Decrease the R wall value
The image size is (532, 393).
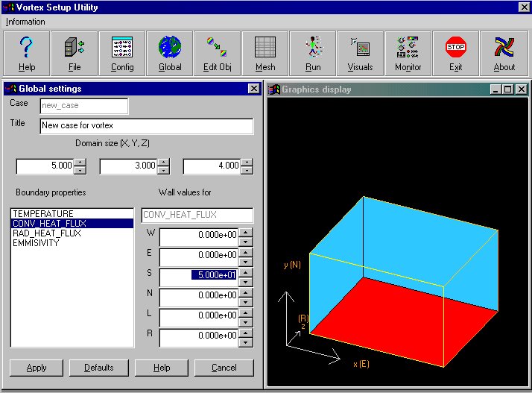pyautogui.click(x=246, y=342)
